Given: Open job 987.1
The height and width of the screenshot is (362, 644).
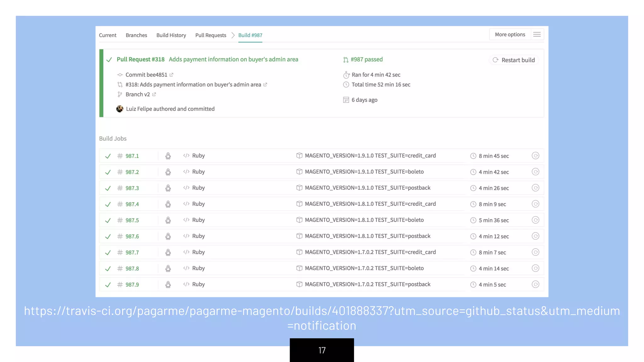Looking at the screenshot, I should pos(132,156).
